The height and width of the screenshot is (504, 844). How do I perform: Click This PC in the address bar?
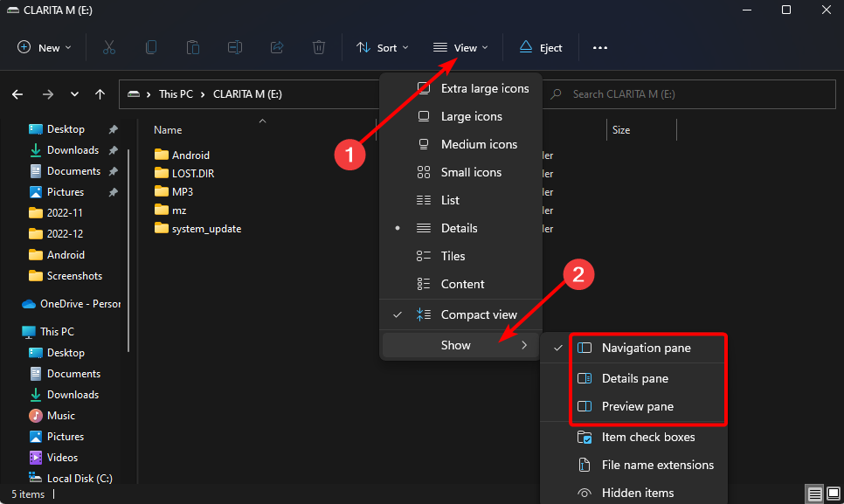[x=176, y=94]
